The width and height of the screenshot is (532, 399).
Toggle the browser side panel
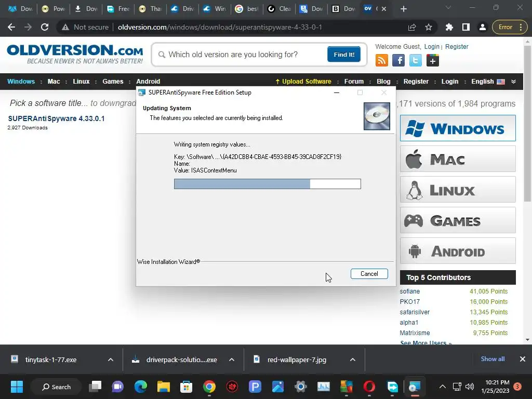click(466, 27)
